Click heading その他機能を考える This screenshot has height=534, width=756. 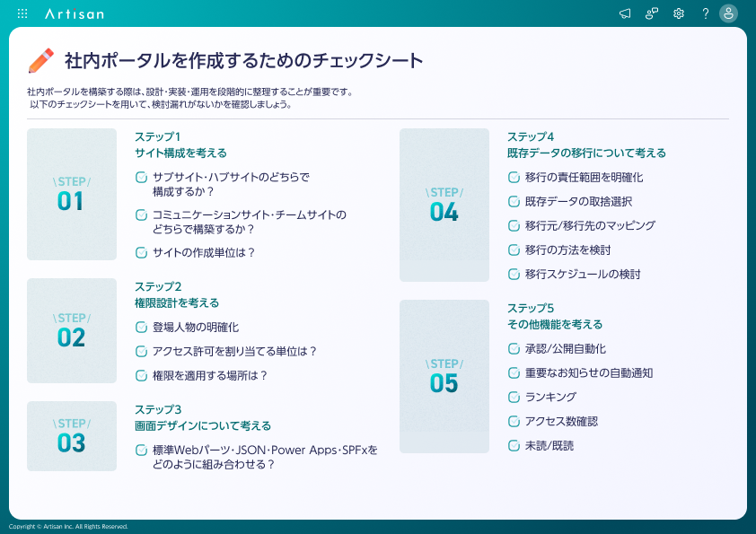coord(555,325)
